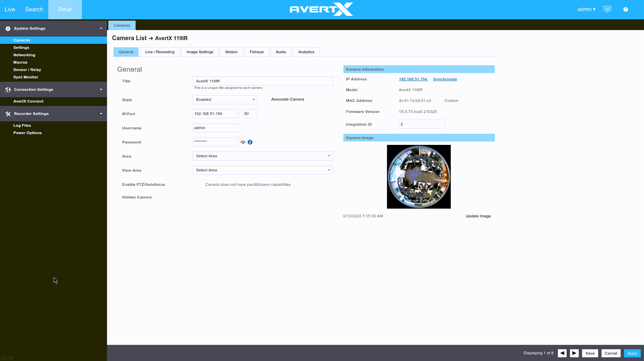Collapse the Connection Settings section

(x=101, y=90)
